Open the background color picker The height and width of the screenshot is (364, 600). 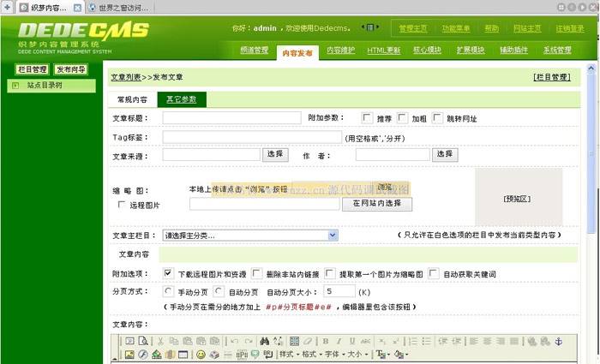(400, 354)
